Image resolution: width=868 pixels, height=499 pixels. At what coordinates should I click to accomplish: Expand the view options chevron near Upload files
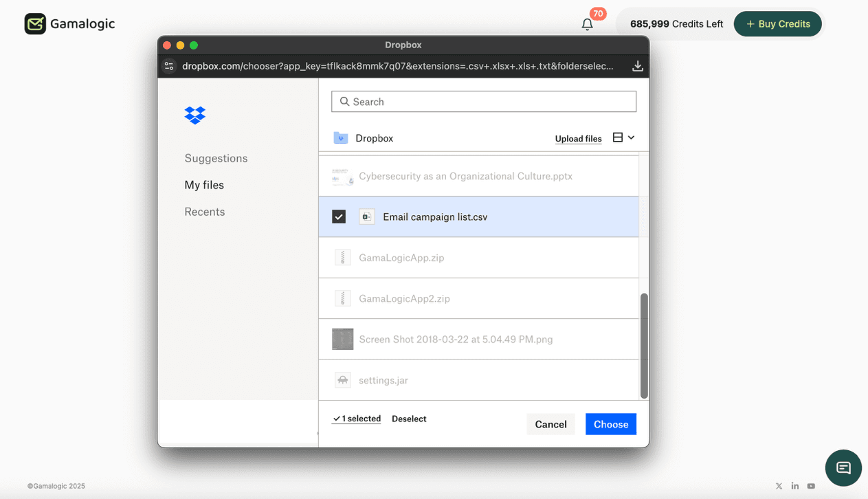coord(630,137)
